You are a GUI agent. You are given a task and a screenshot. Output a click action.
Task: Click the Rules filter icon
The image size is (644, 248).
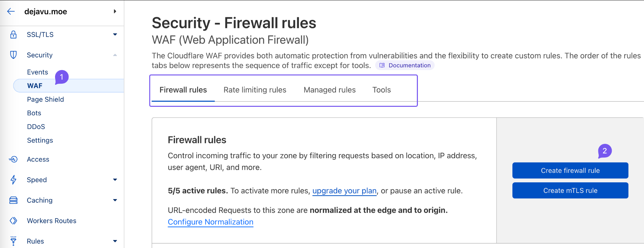(13, 241)
